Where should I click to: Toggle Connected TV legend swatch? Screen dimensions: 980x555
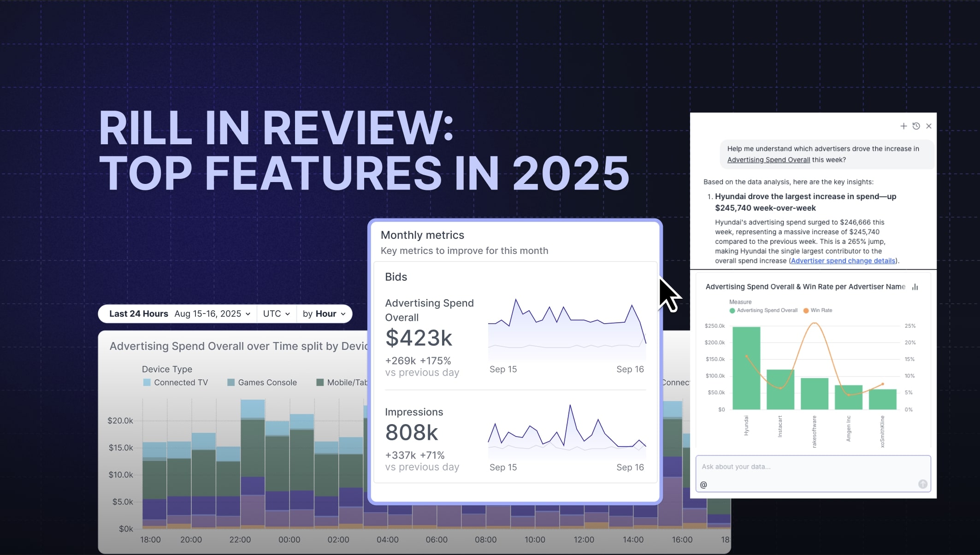click(x=147, y=383)
